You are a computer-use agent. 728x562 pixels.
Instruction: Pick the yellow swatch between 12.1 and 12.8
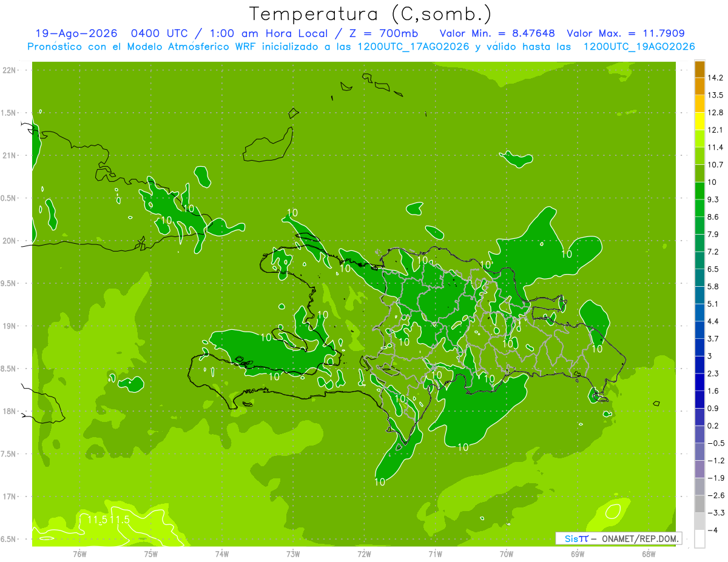pos(699,121)
